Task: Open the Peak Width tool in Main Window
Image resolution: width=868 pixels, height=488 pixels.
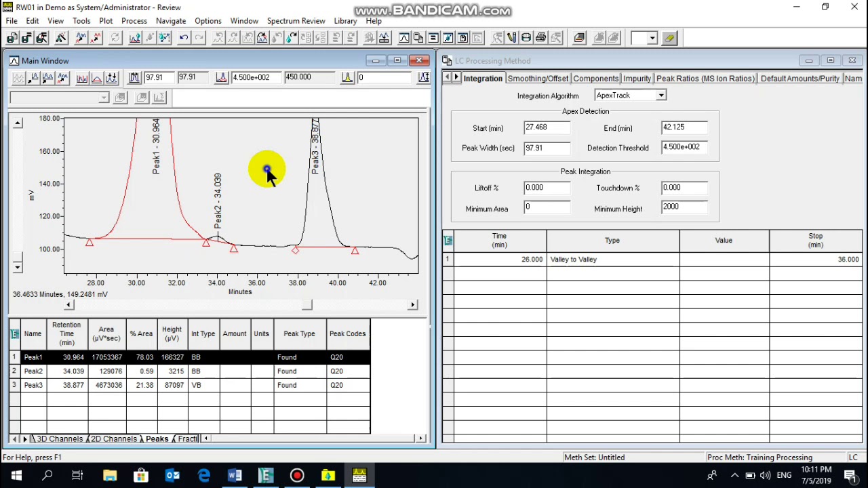Action: 134,78
